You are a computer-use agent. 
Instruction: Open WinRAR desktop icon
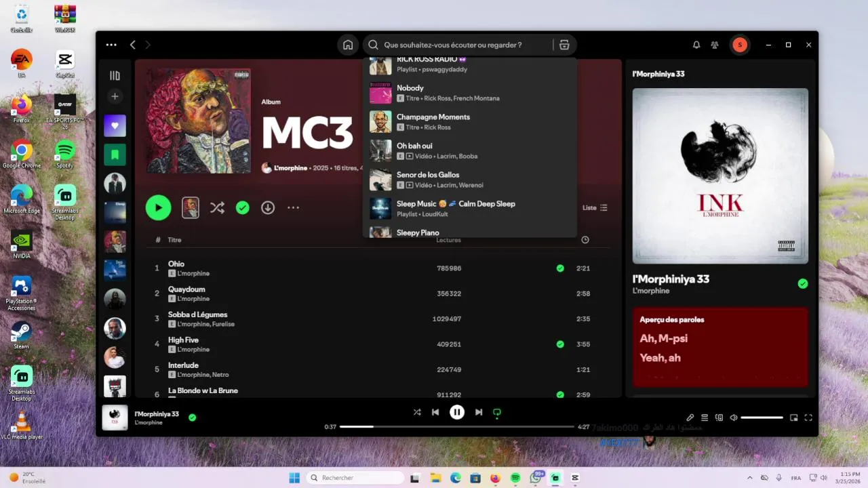(x=65, y=18)
